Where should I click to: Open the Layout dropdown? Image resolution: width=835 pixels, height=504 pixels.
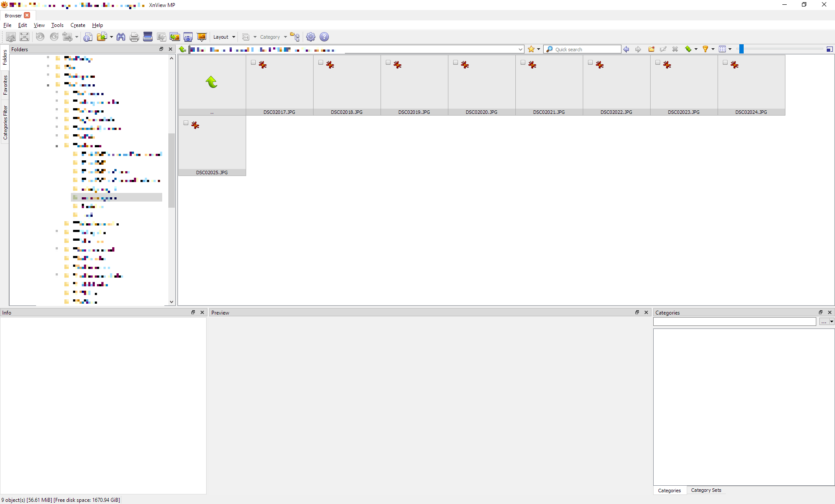[x=224, y=37]
